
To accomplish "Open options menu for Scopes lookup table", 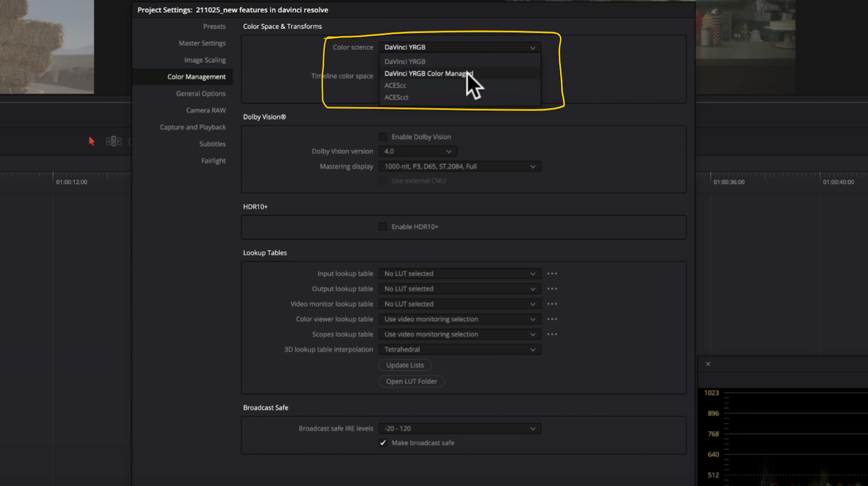I will pos(552,335).
